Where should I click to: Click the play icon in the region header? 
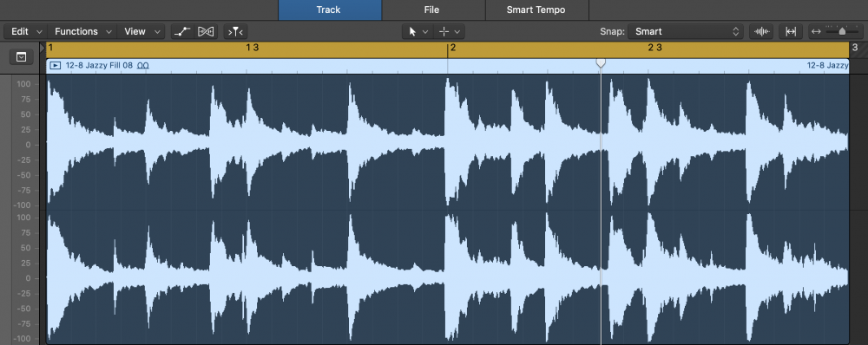pyautogui.click(x=56, y=65)
